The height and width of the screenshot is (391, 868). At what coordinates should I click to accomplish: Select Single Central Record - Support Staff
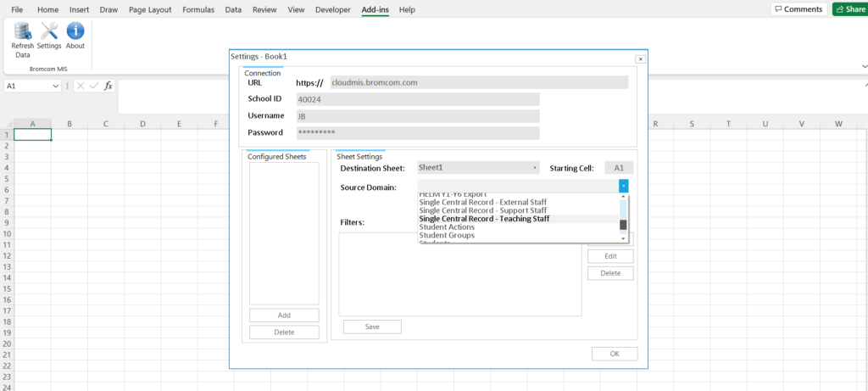(x=482, y=210)
